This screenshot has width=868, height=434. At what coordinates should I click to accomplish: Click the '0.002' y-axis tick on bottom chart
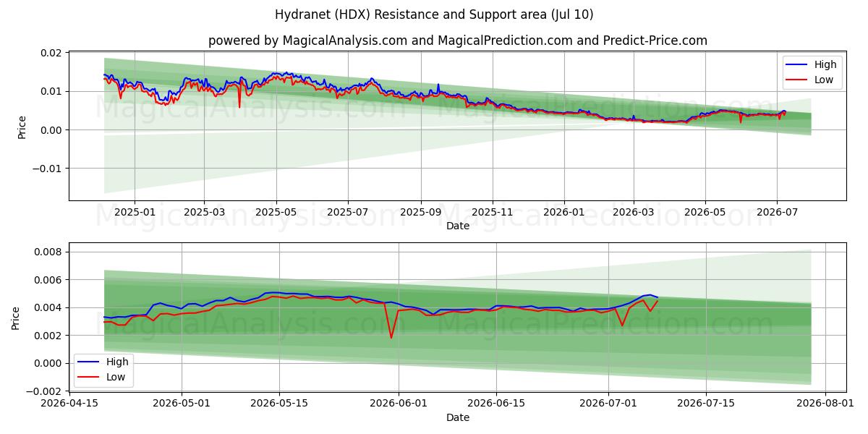point(48,336)
